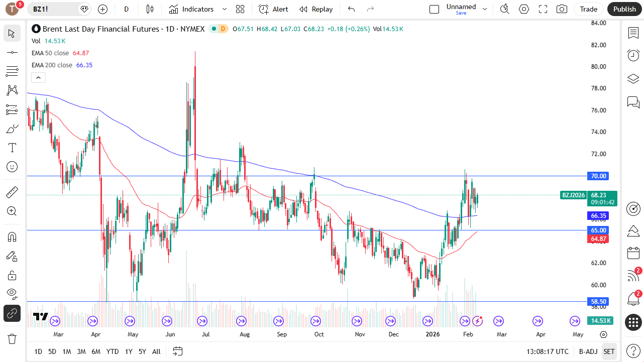This screenshot has height=362, width=644.
Task: Select the cursor arrow tool
Action: pyautogui.click(x=12, y=34)
